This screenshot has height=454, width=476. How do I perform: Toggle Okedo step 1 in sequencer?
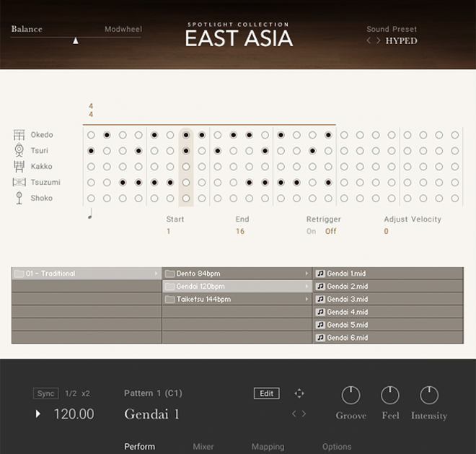tap(91, 135)
